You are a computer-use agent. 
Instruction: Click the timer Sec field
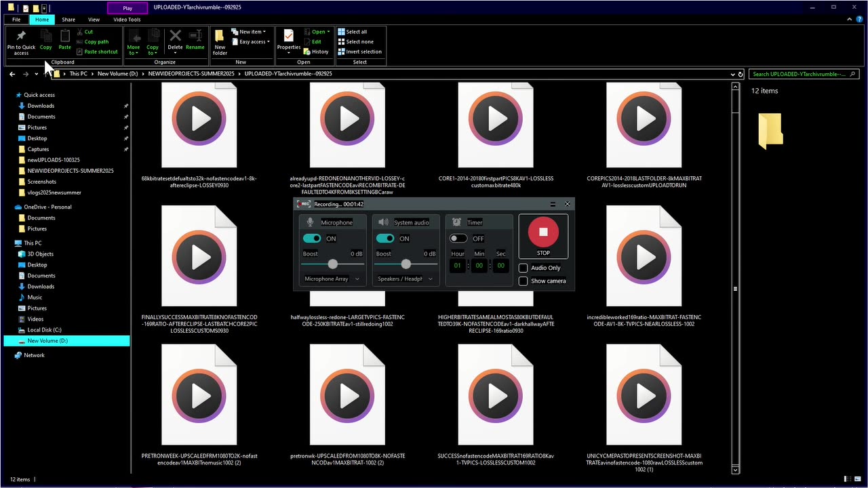point(501,265)
